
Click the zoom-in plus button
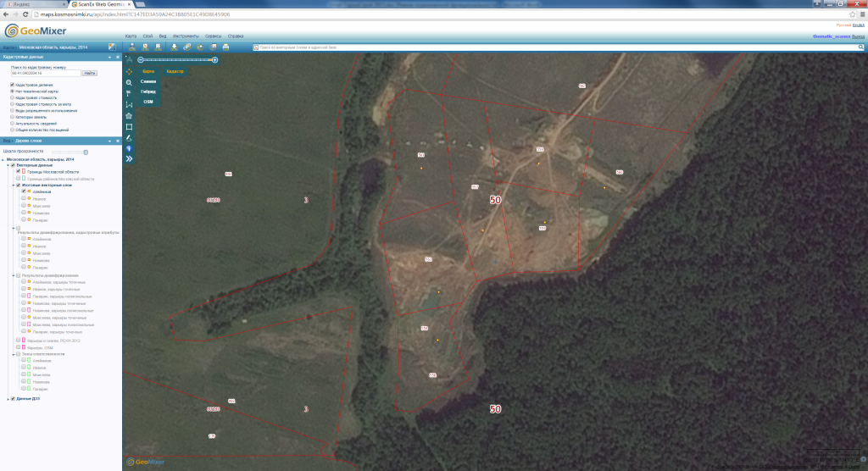[x=214, y=60]
